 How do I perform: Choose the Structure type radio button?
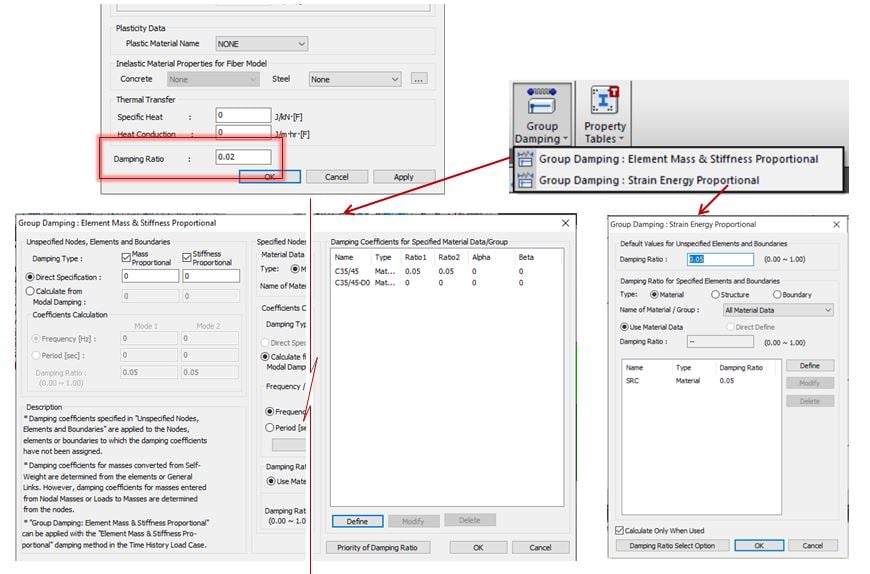tap(715, 295)
